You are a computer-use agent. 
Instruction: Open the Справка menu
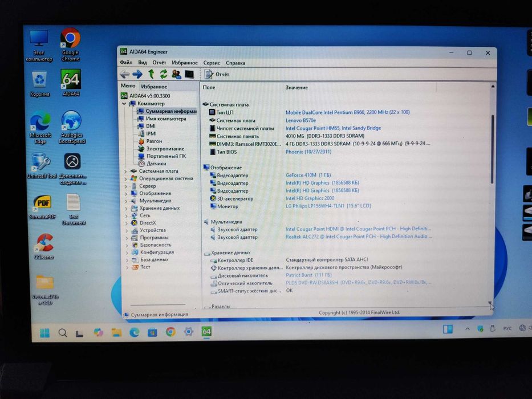(x=235, y=63)
